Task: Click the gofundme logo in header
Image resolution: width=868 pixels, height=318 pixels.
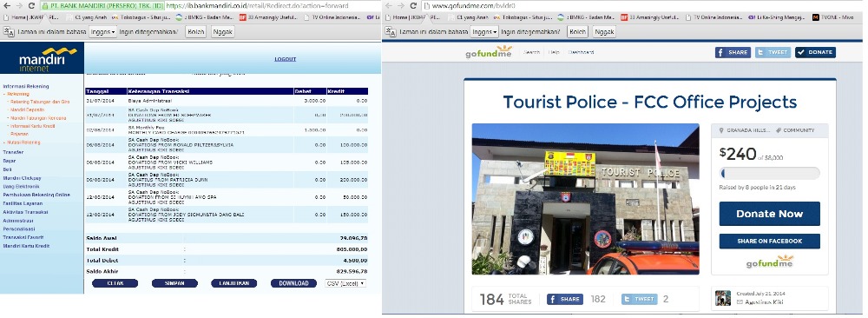Action: (x=489, y=52)
